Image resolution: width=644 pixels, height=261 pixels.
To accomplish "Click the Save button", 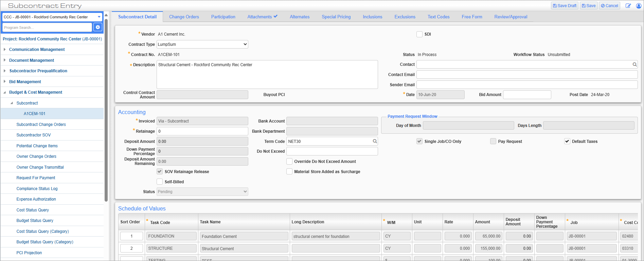I will pyautogui.click(x=589, y=6).
